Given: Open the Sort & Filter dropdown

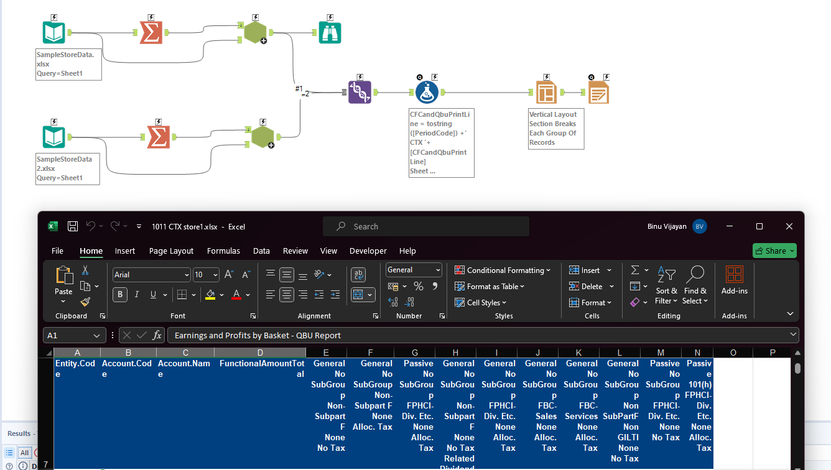Looking at the screenshot, I should pos(666,286).
